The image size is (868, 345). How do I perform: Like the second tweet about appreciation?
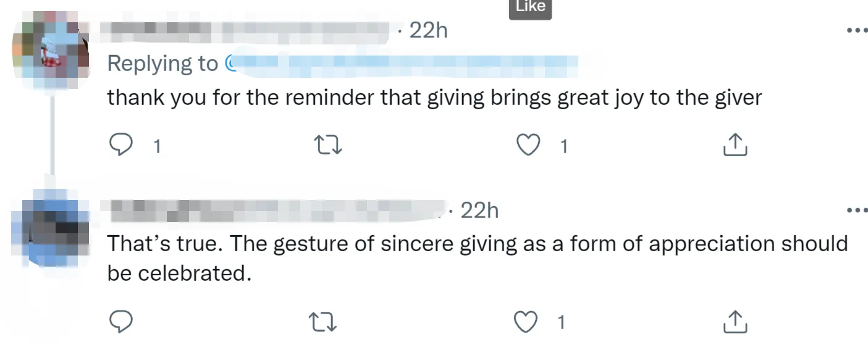526,322
